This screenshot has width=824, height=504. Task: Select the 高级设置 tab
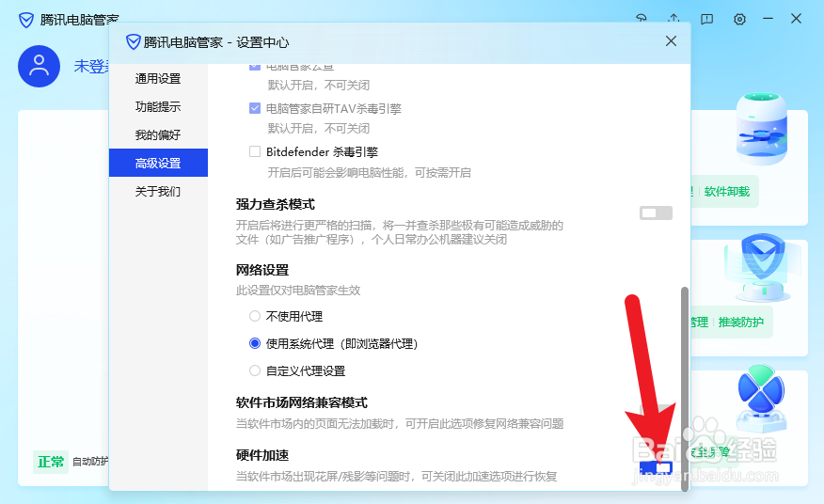click(x=158, y=163)
